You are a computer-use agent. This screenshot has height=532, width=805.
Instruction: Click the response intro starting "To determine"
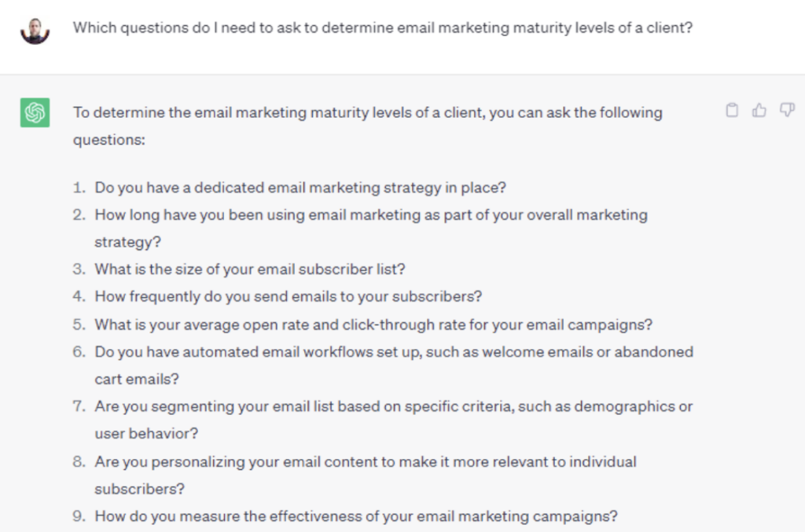point(367,112)
